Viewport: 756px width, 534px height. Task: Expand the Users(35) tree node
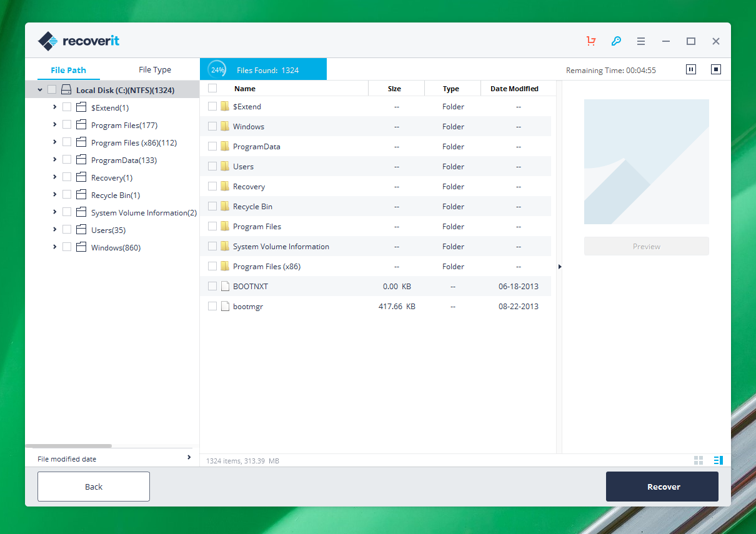tap(55, 230)
